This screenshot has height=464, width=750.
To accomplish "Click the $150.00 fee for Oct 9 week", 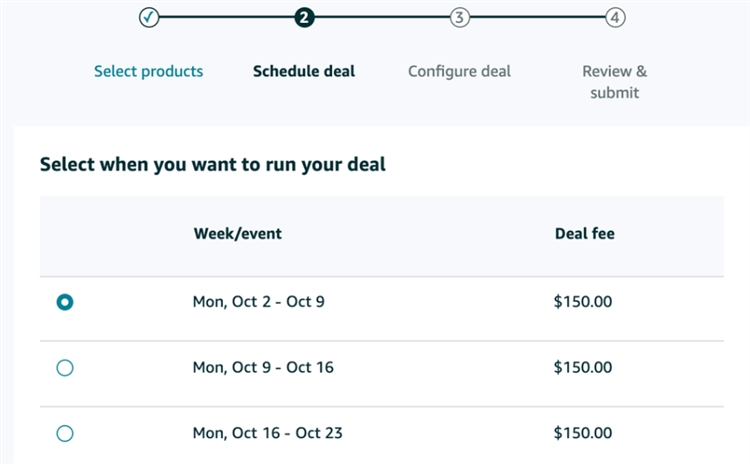I will point(583,367).
